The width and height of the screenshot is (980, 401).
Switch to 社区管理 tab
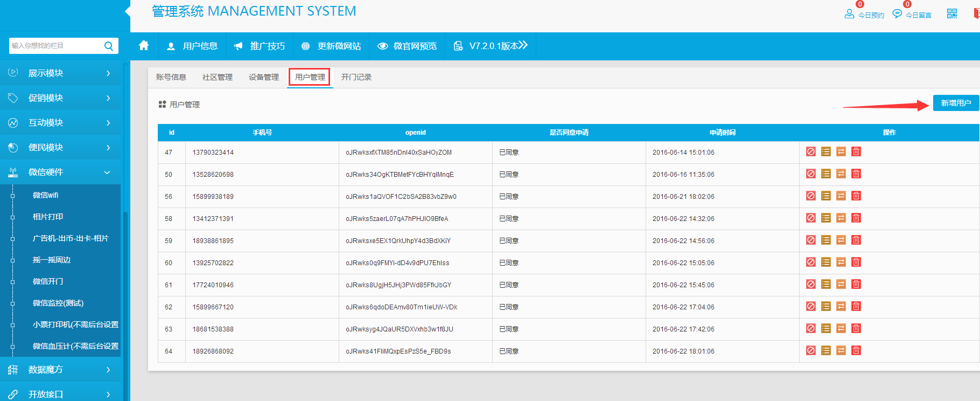point(218,77)
